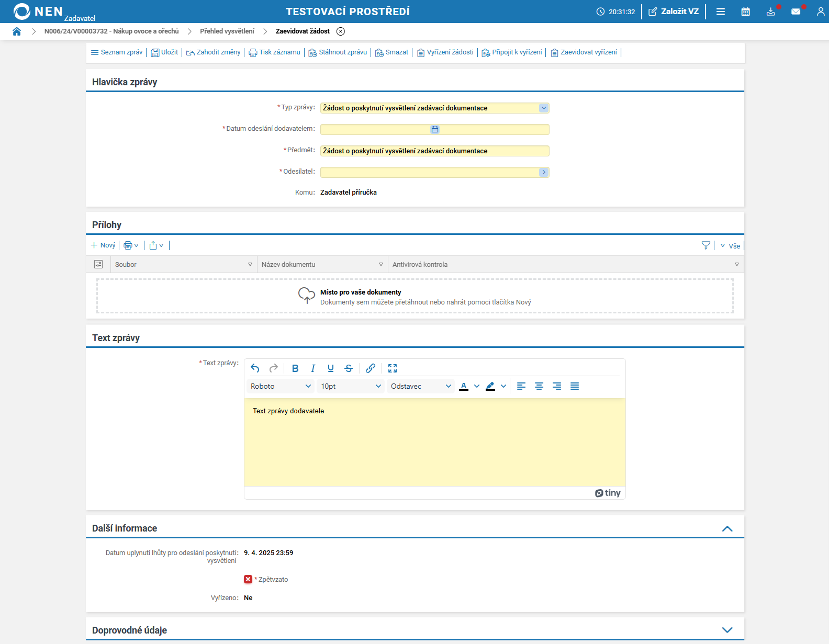Open the text color picker
Screen dimensions: 829x644
pyautogui.click(x=476, y=386)
